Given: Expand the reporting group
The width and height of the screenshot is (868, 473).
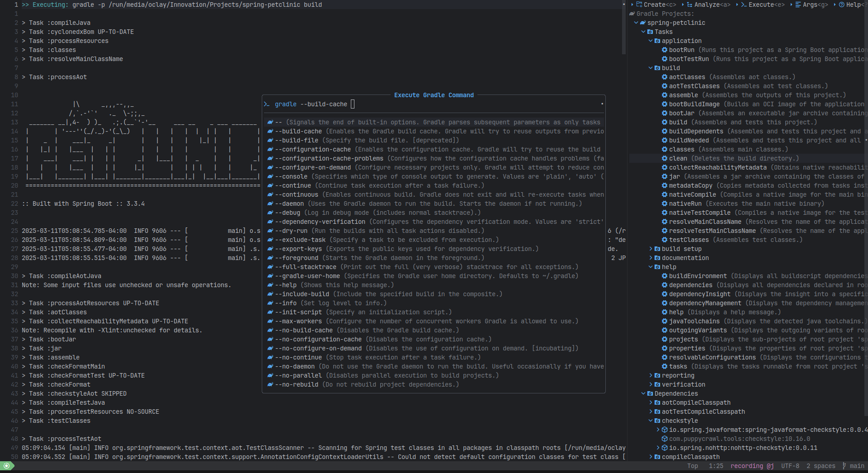Looking at the screenshot, I should point(651,375).
